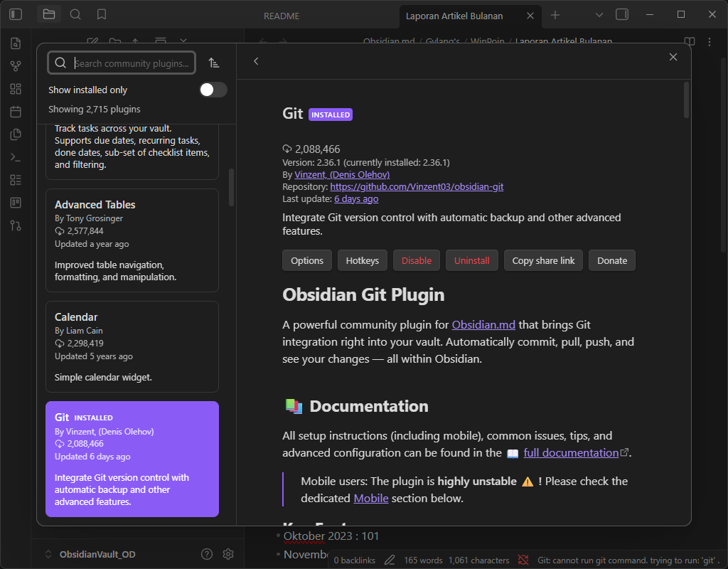The image size is (728, 569).
Task: Open a new tab with plus button
Action: [x=555, y=15]
